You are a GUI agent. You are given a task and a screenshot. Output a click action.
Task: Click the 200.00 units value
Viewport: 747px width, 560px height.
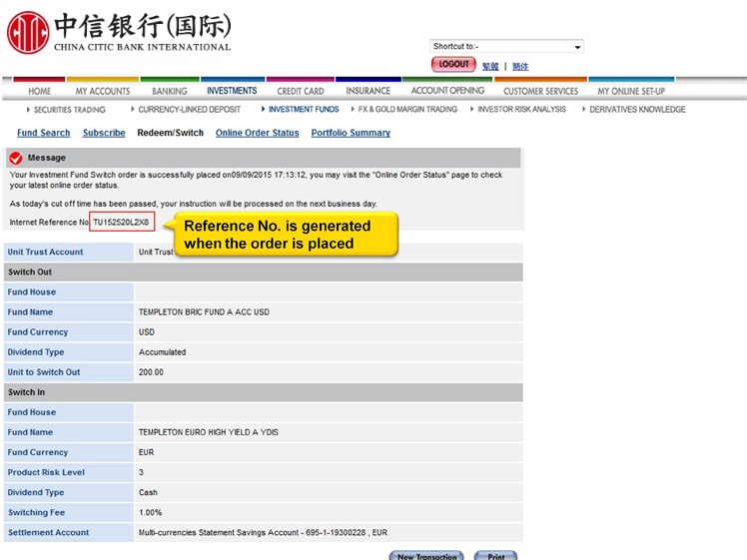point(151,372)
